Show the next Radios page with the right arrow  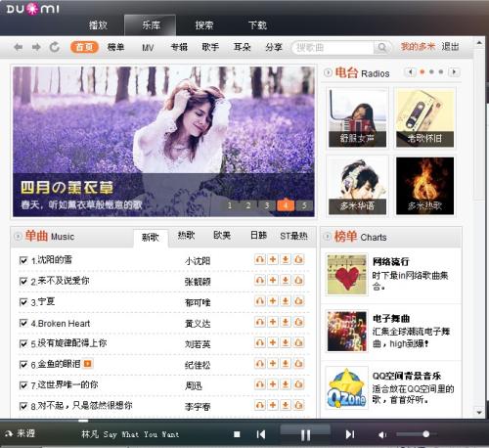[x=454, y=72]
